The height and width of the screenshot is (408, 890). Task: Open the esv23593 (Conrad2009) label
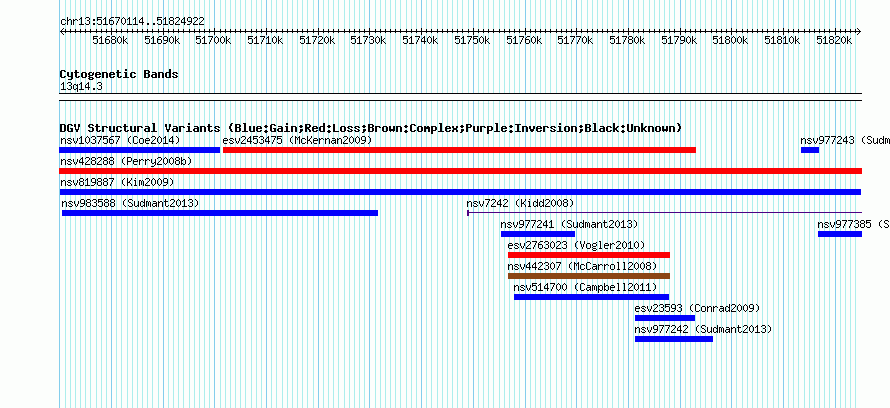697,308
